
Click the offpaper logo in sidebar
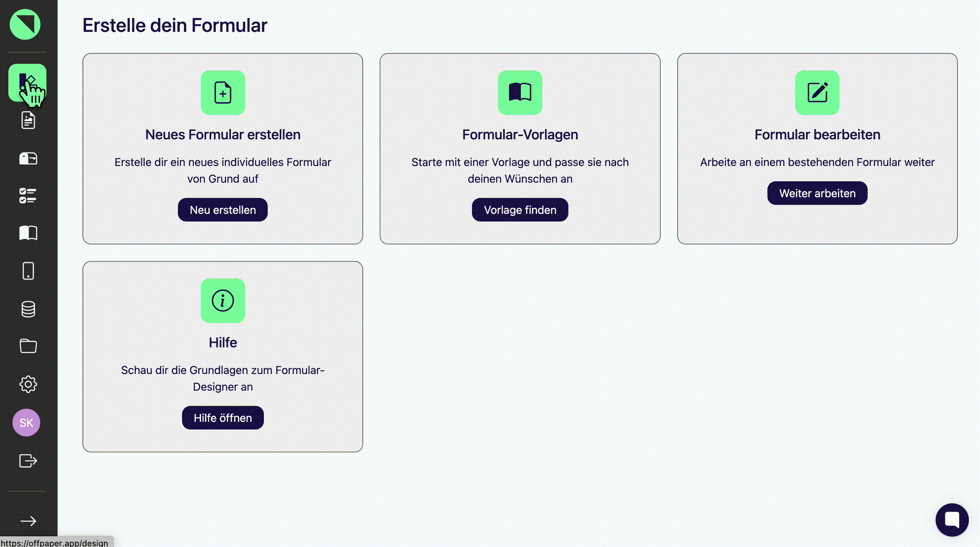point(25,24)
